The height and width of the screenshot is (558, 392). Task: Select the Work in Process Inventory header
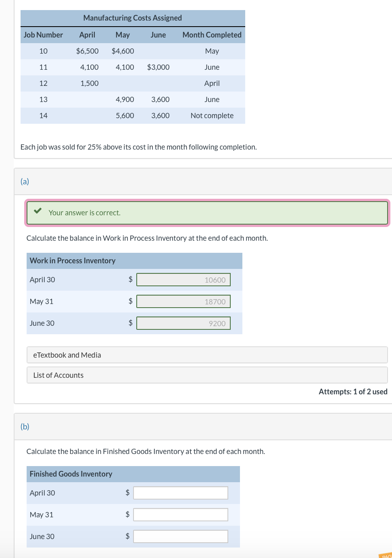[x=73, y=260]
